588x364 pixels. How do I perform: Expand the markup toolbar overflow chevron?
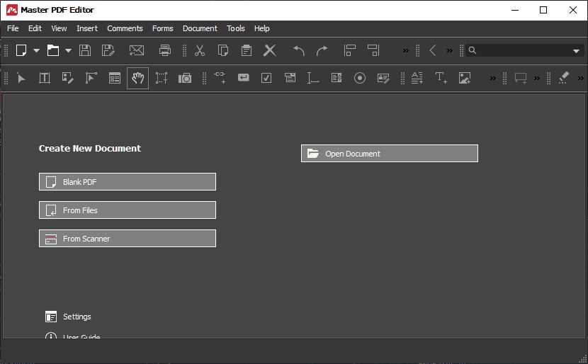580,79
